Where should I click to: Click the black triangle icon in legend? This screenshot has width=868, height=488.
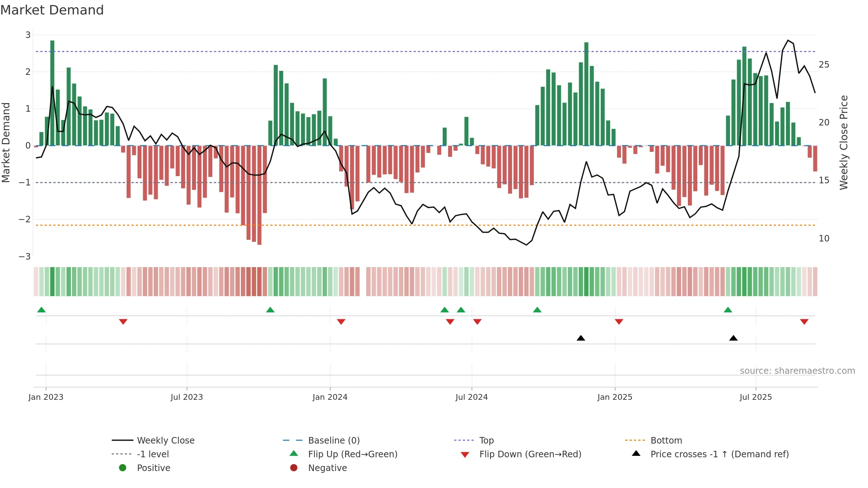[x=636, y=453]
